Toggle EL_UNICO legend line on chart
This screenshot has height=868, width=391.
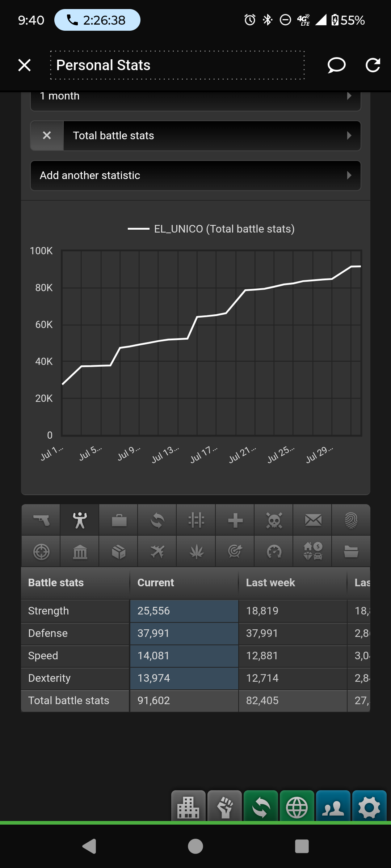point(211,229)
